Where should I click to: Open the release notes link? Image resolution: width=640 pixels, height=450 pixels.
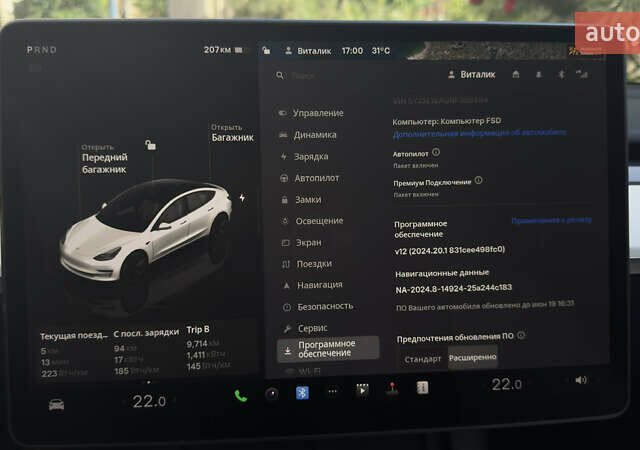coord(551,220)
